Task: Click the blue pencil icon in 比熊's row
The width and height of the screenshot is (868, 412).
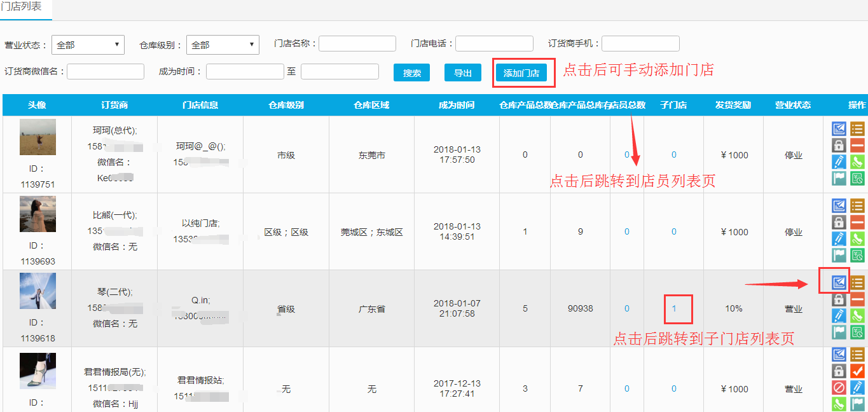Action: 839,239
